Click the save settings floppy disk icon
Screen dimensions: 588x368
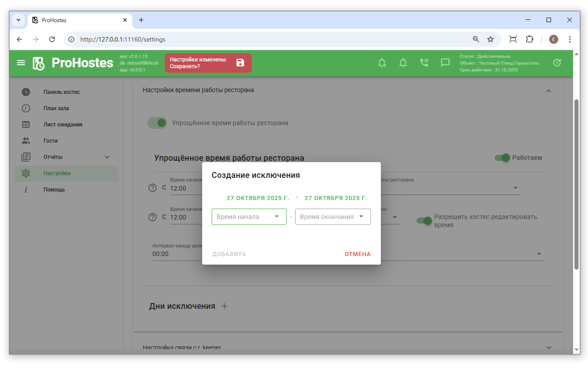click(x=240, y=63)
